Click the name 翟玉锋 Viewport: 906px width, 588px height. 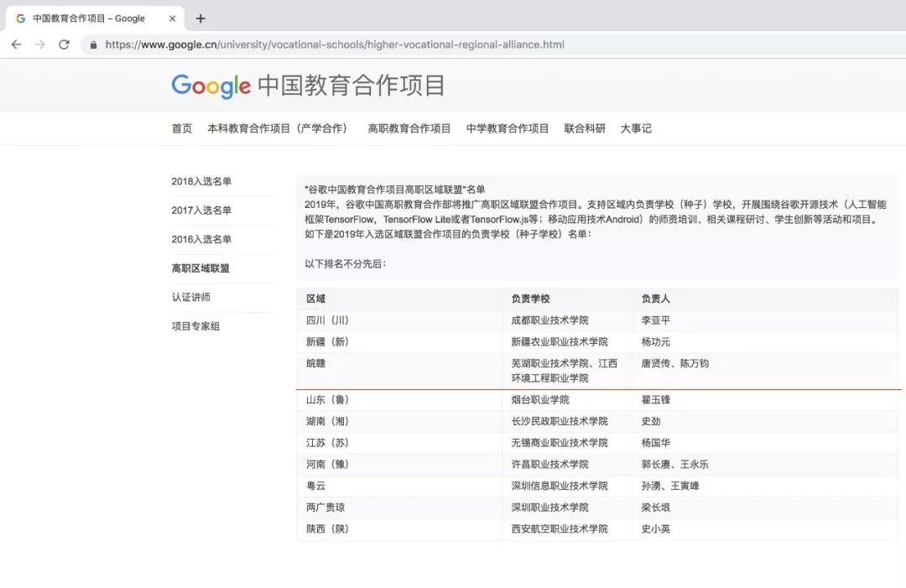655,400
